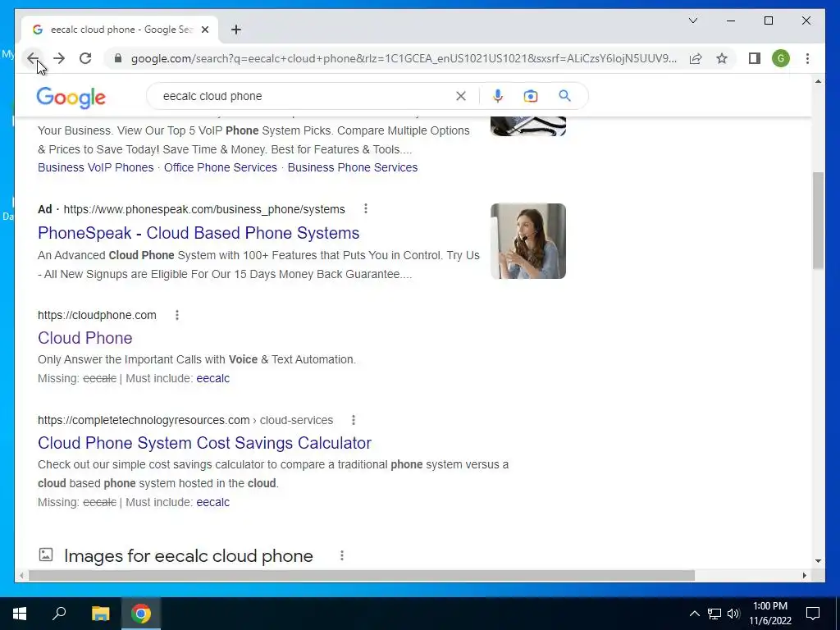
Task: Open the Chrome side panel
Action: (x=755, y=58)
